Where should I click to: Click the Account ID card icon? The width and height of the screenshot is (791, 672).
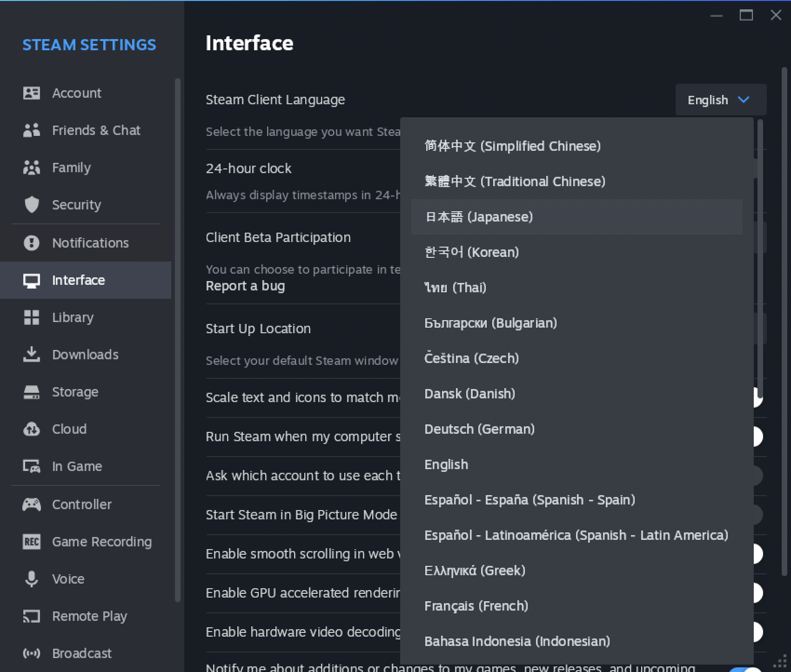(x=32, y=93)
